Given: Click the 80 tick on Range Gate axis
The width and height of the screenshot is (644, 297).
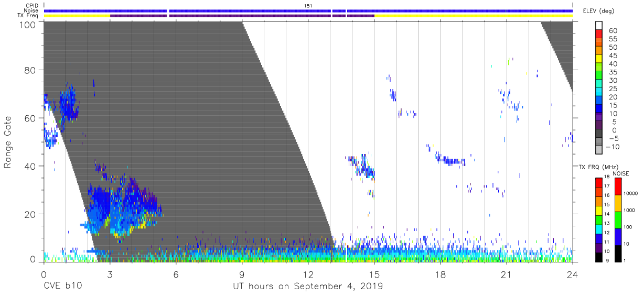Looking at the screenshot, I should coord(30,70).
